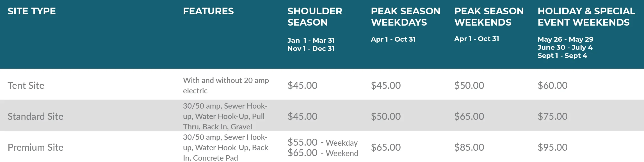
Task: Click Standard Site features with Pull Thru
Action: click(x=225, y=116)
